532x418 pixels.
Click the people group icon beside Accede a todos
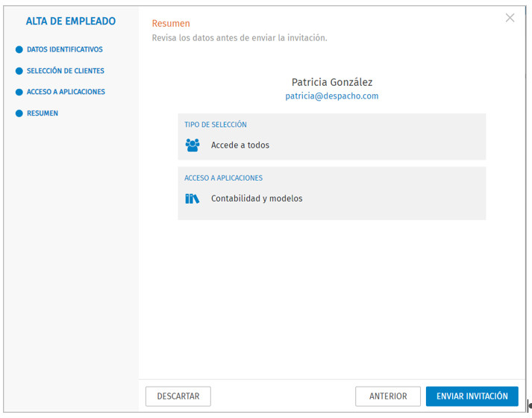click(193, 146)
